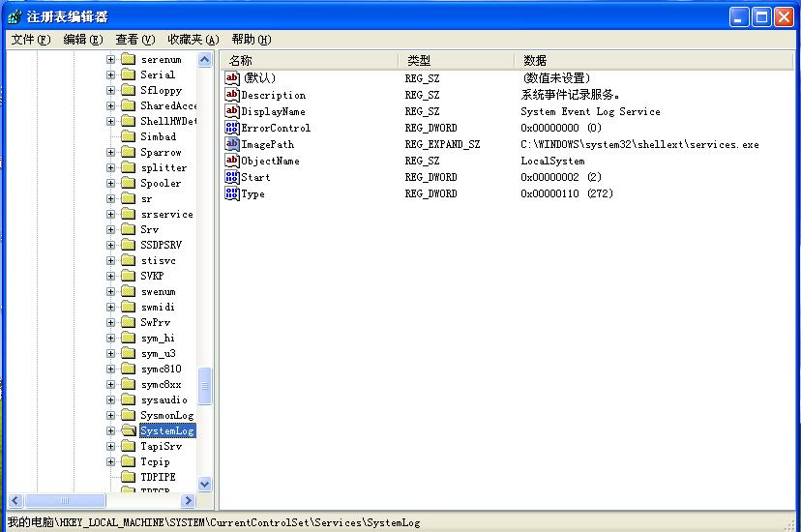Expand the serenum key

(x=110, y=59)
